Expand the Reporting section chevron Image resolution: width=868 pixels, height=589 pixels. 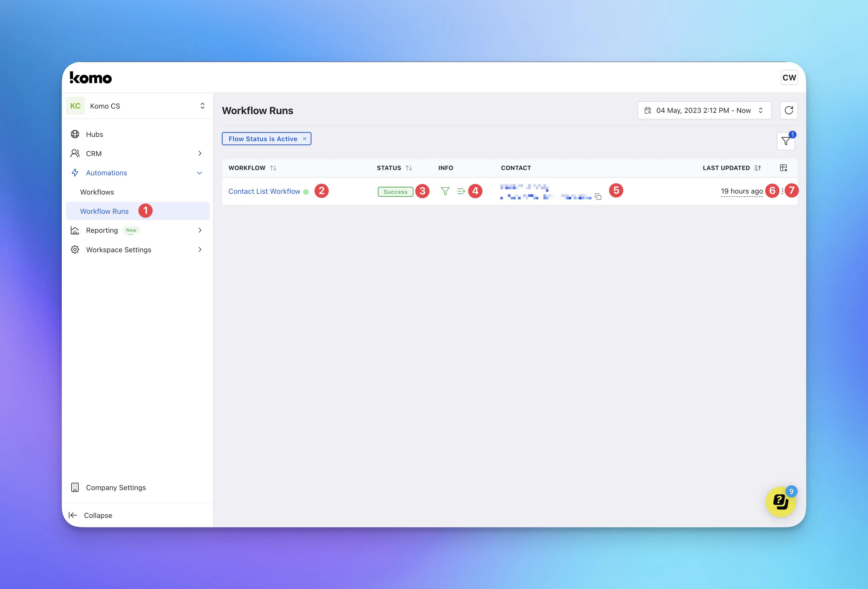point(200,230)
